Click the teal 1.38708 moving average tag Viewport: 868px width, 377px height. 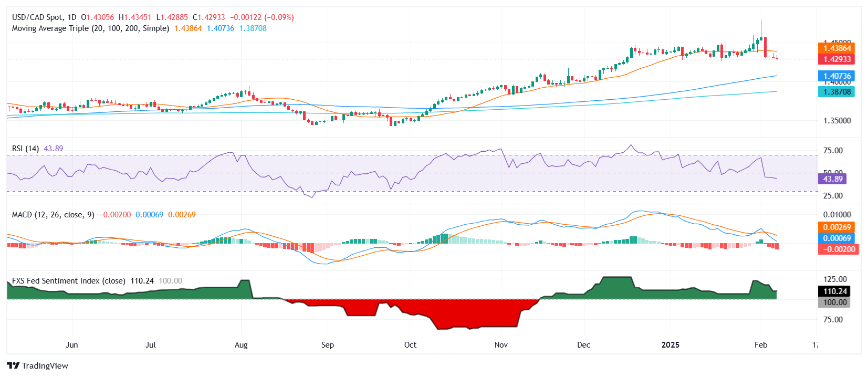tap(836, 92)
